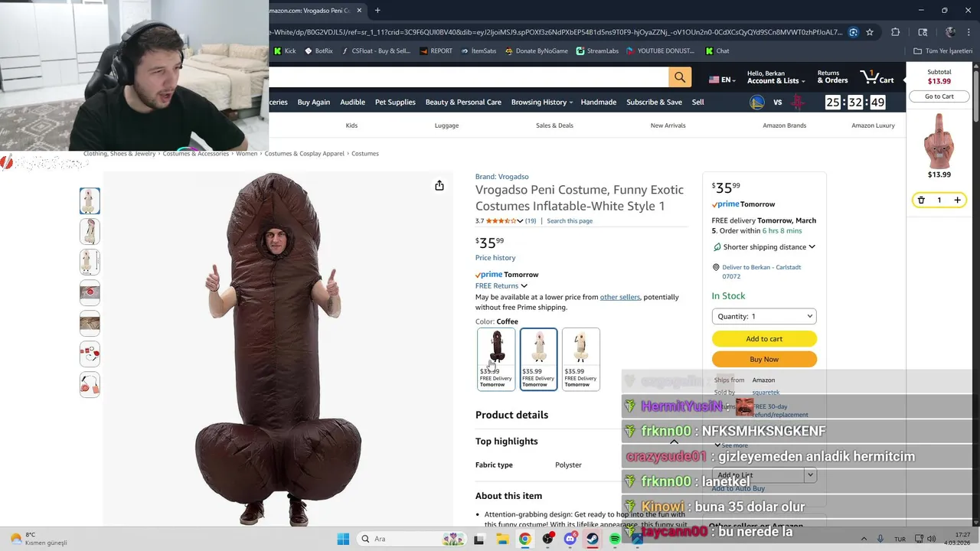Open the İtemSatış bookmark
This screenshot has height=551, width=980.
(x=479, y=51)
